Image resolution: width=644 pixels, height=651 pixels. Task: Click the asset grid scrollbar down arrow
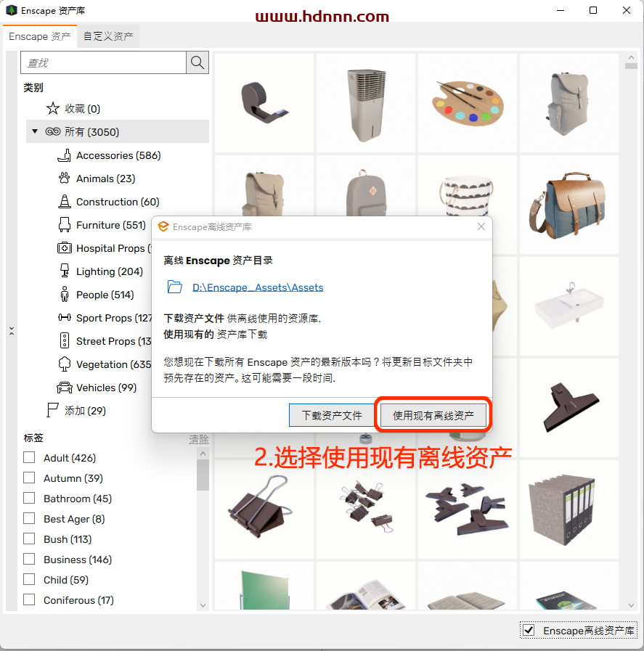pos(631,605)
